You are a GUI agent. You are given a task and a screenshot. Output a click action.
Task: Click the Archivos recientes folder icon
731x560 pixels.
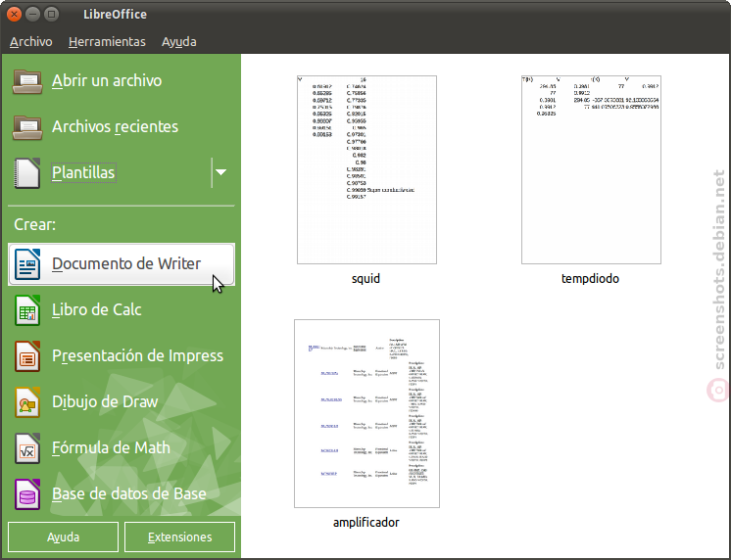[x=27, y=127]
